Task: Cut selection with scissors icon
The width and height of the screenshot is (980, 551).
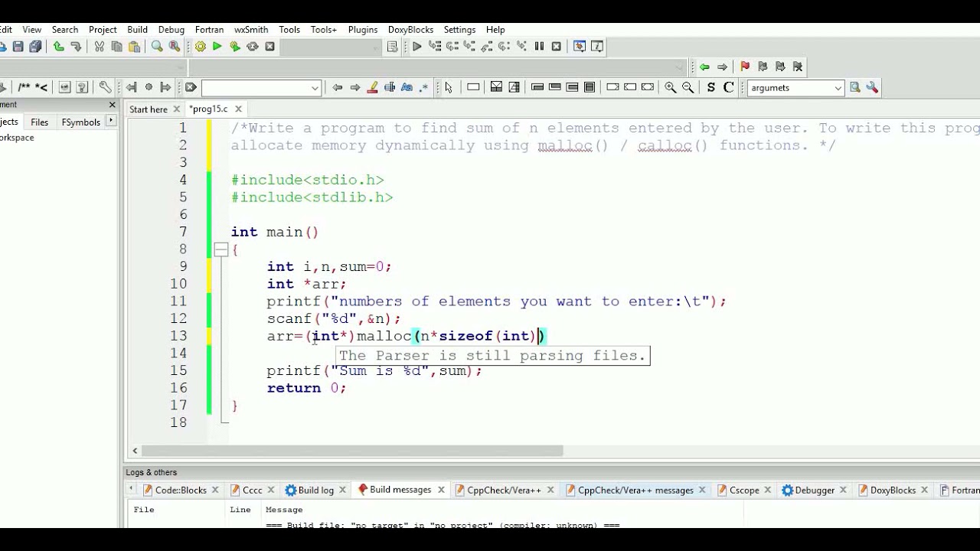Action: pos(100,47)
